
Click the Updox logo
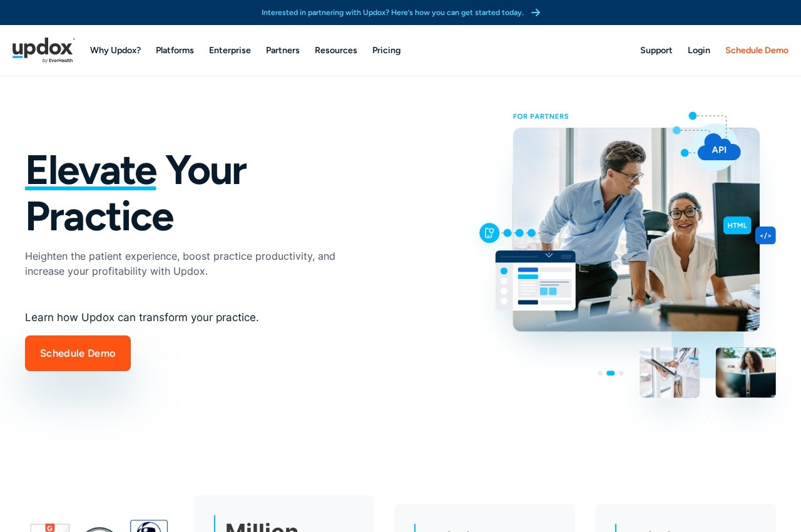(44, 50)
